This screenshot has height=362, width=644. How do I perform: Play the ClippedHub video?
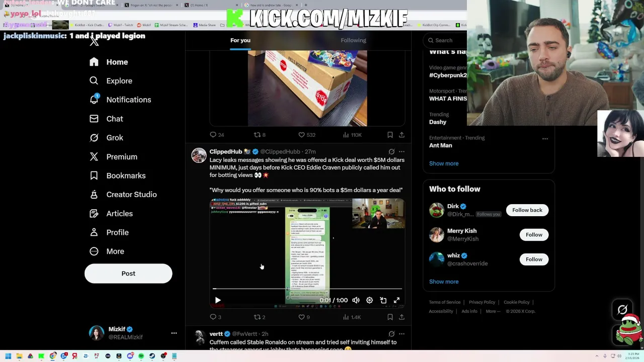pyautogui.click(x=218, y=300)
